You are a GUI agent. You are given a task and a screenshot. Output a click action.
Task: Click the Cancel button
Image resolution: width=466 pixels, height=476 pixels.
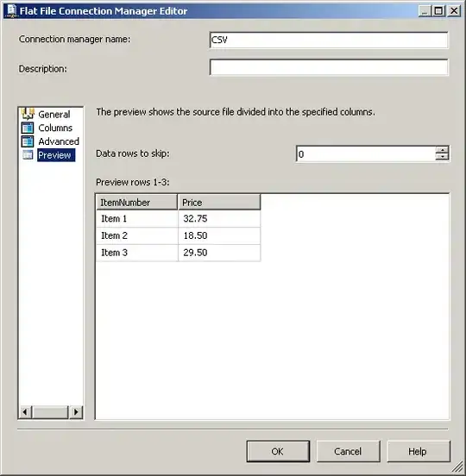[348, 451]
